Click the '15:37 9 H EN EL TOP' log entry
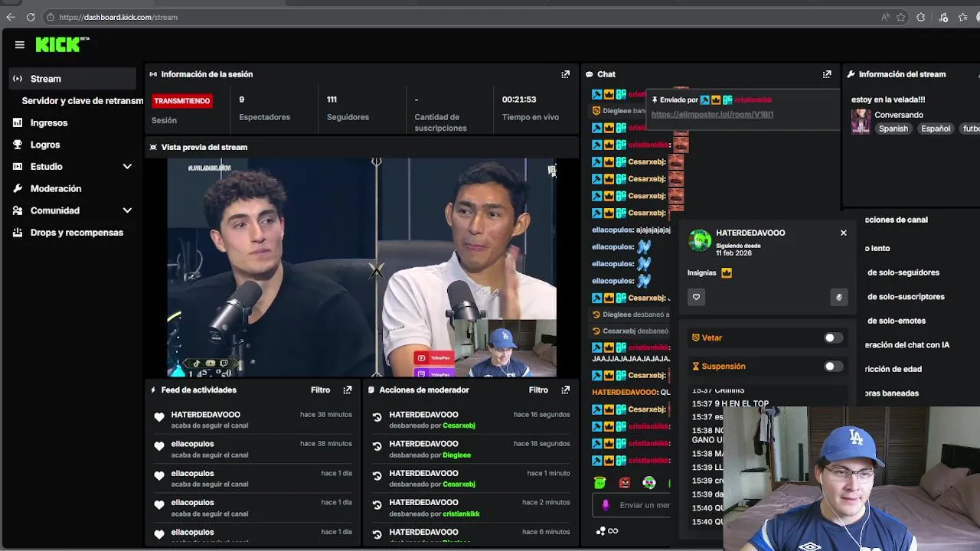 730,403
